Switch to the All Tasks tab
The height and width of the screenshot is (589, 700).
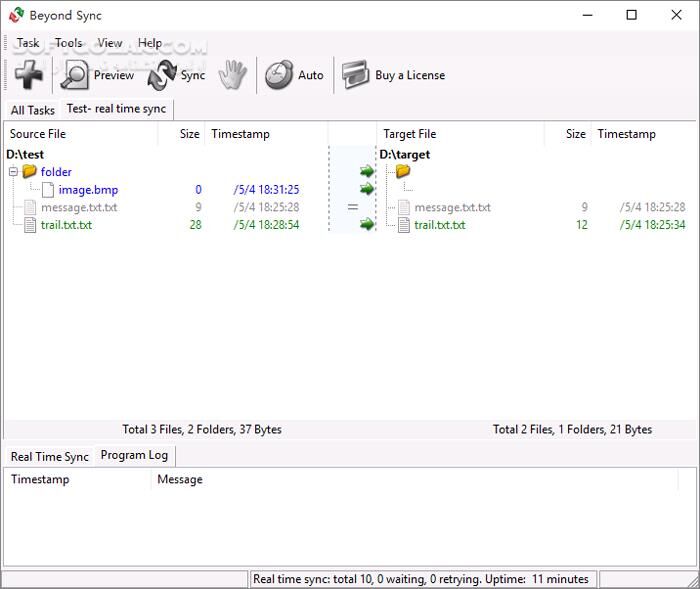(33, 110)
